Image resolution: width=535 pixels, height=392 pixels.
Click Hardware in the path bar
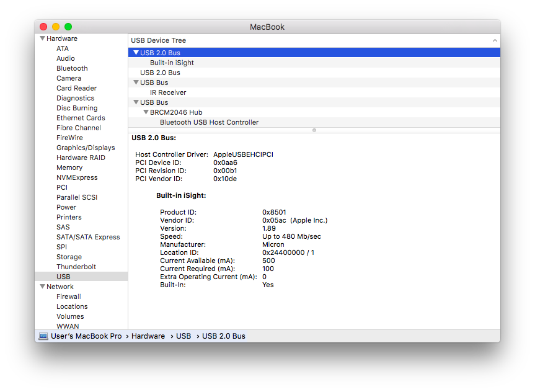pyautogui.click(x=148, y=336)
